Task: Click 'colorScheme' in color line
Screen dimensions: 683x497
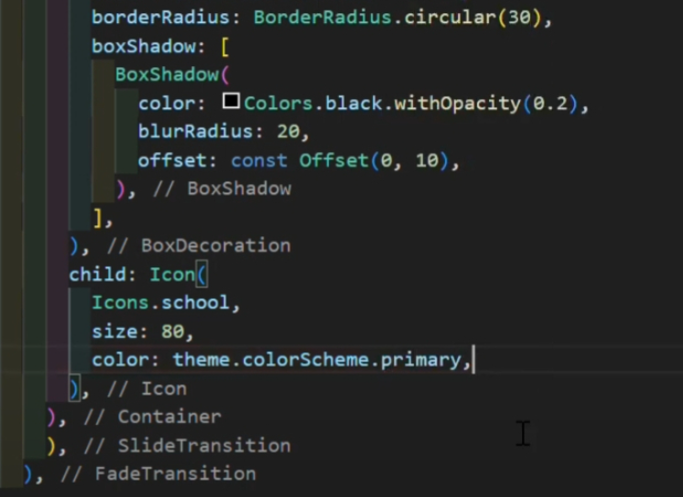Action: tap(306, 360)
